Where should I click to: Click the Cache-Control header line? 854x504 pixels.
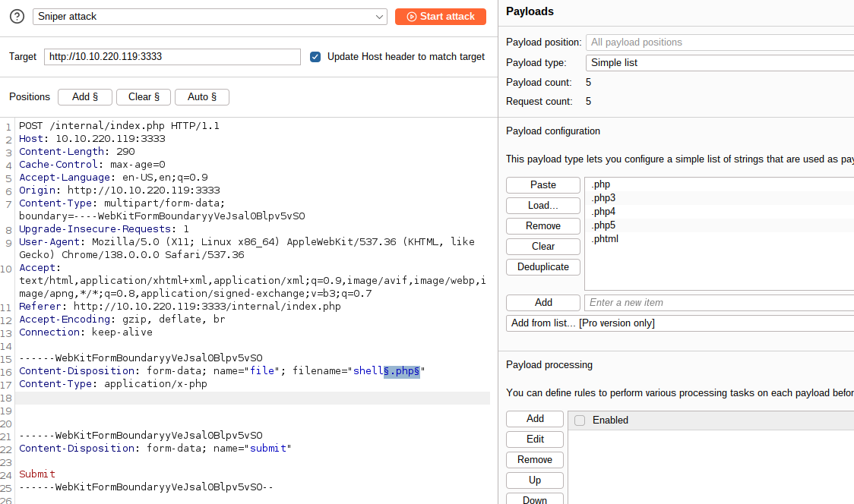(92, 165)
